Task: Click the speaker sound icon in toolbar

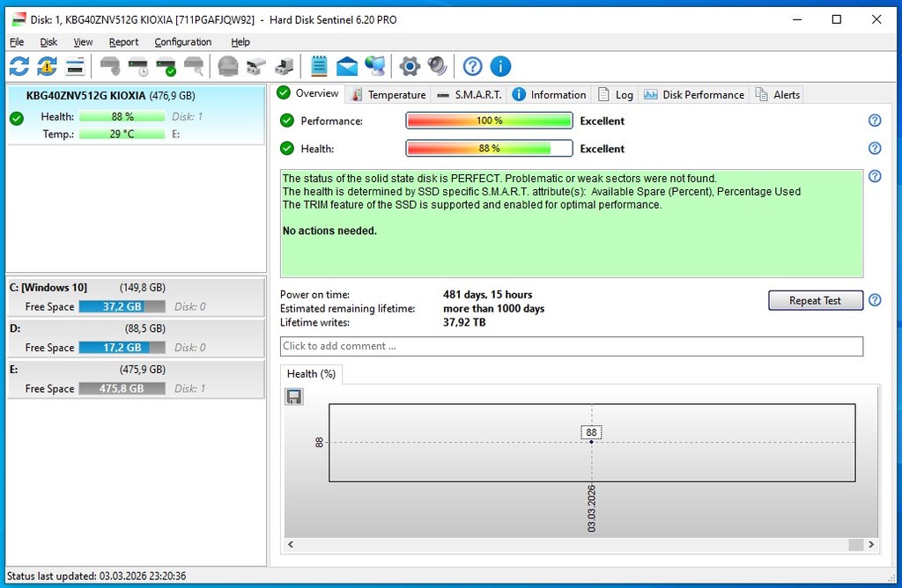Action: (x=437, y=66)
